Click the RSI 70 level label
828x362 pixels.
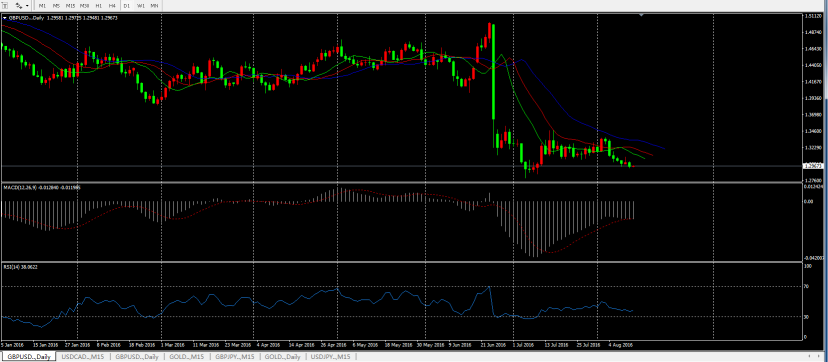point(806,287)
